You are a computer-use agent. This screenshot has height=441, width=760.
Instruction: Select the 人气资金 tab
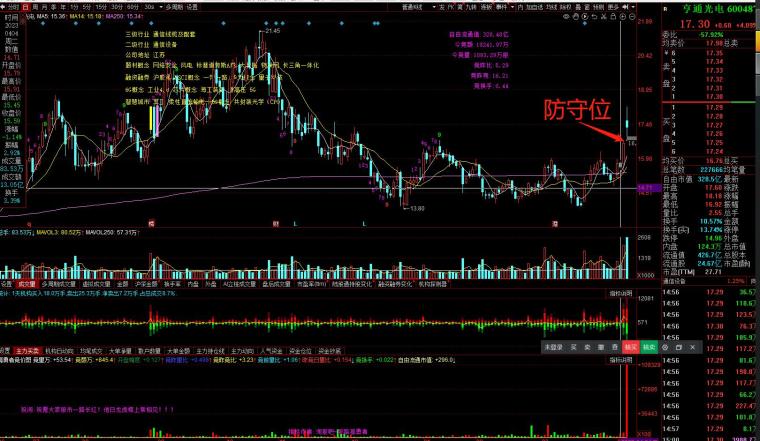271,350
